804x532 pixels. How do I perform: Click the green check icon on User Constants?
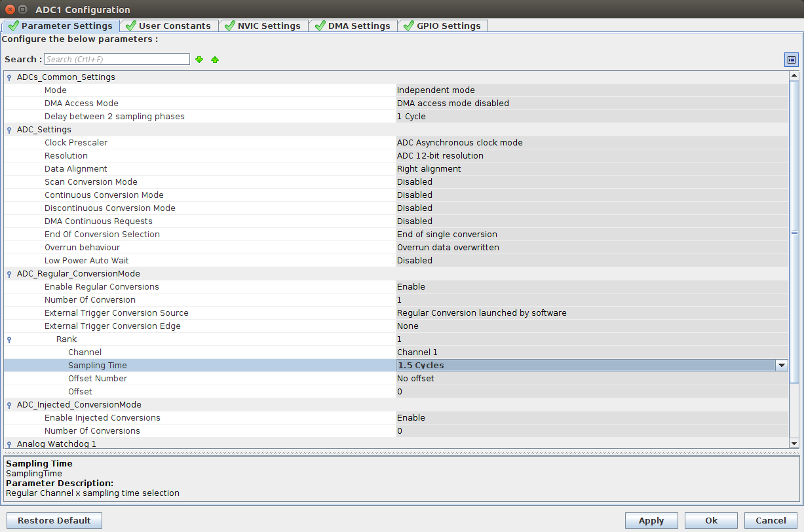(131, 26)
